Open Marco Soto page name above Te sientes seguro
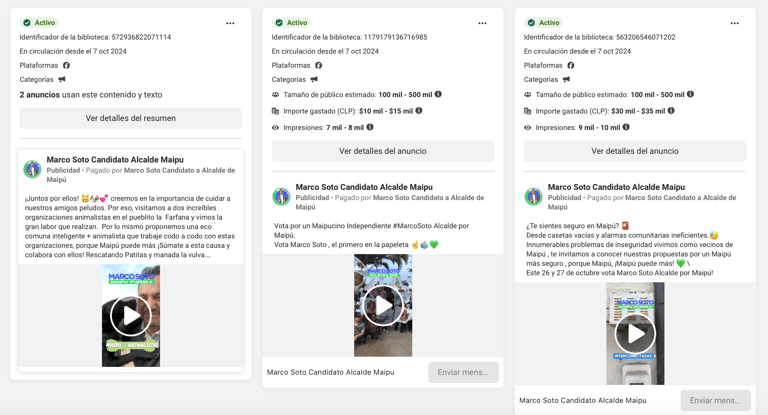Screen dimensions: 768x415 616,187
